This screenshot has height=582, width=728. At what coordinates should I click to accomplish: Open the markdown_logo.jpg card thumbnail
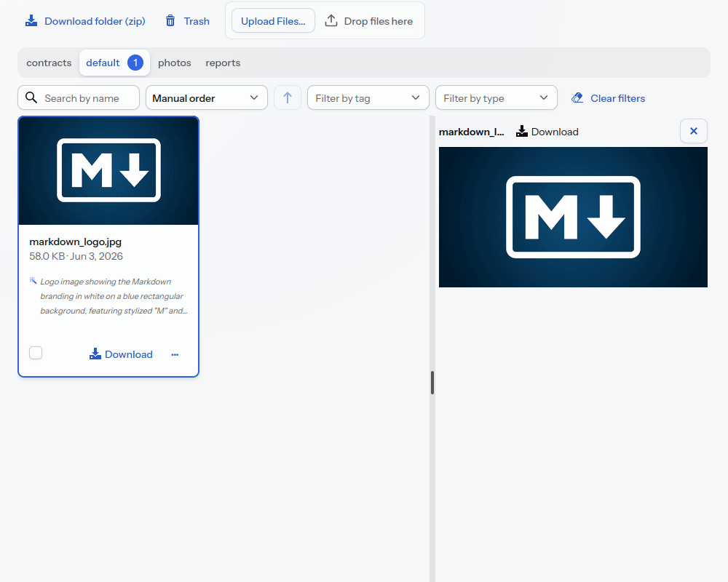point(108,171)
